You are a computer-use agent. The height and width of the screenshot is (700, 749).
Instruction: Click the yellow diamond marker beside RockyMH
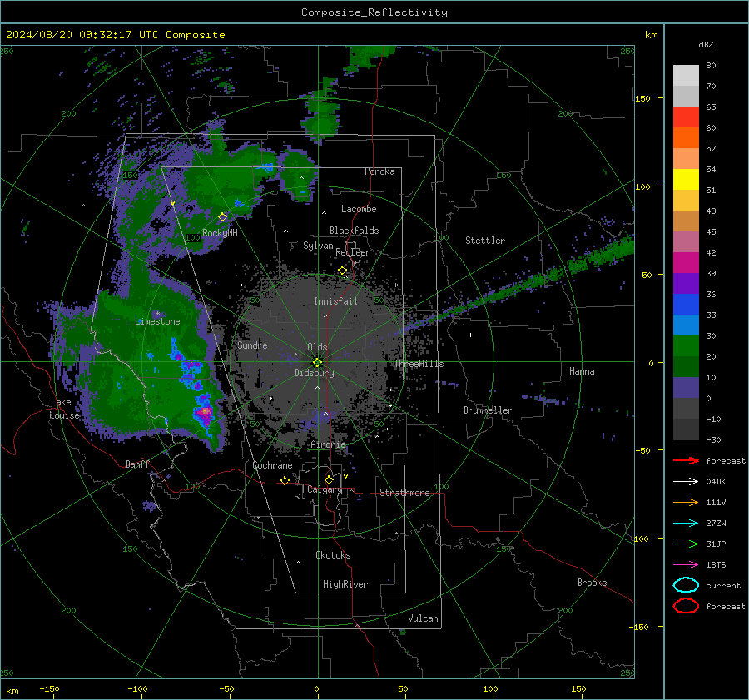tap(222, 217)
